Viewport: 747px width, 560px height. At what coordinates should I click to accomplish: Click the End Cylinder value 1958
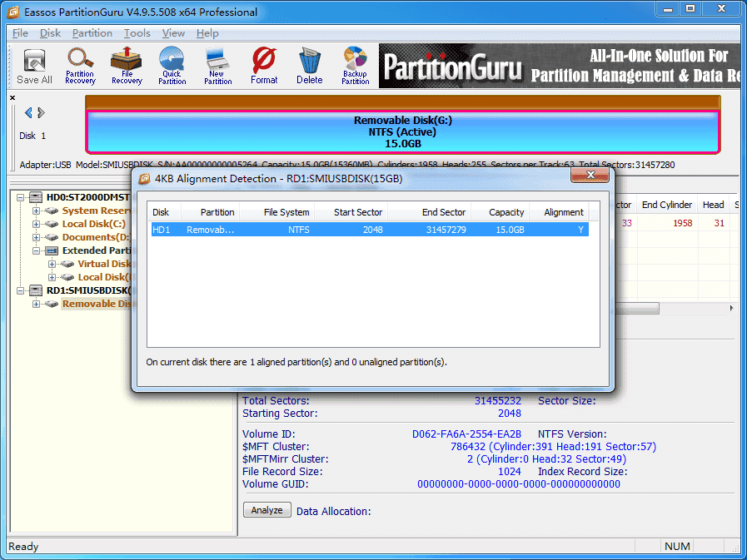pyautogui.click(x=682, y=223)
